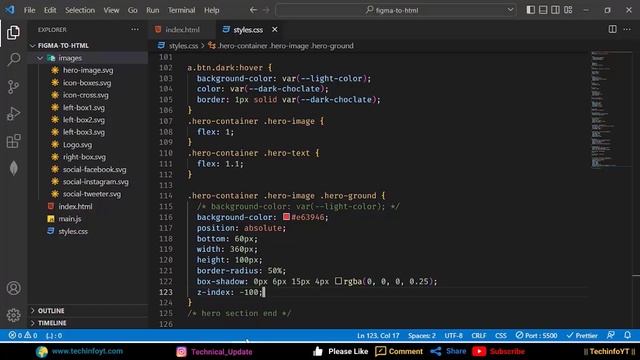The height and width of the screenshot is (360, 640).
Task: Open editor more actions ellipsis
Action: (x=627, y=29)
